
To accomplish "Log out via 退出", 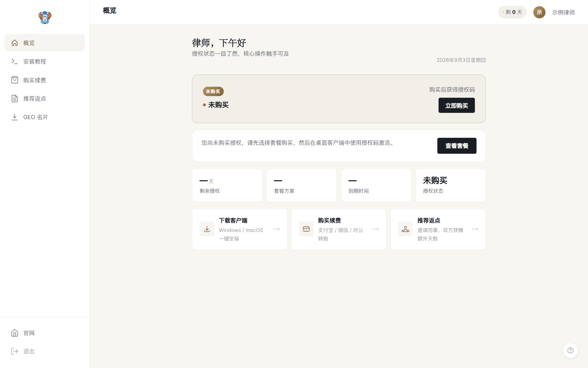I will click(x=45, y=351).
